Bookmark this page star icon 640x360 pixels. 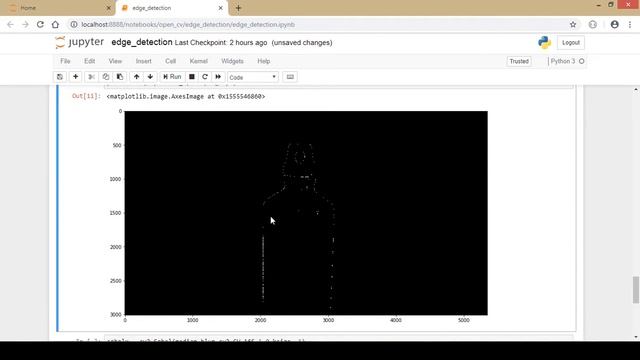(x=573, y=24)
